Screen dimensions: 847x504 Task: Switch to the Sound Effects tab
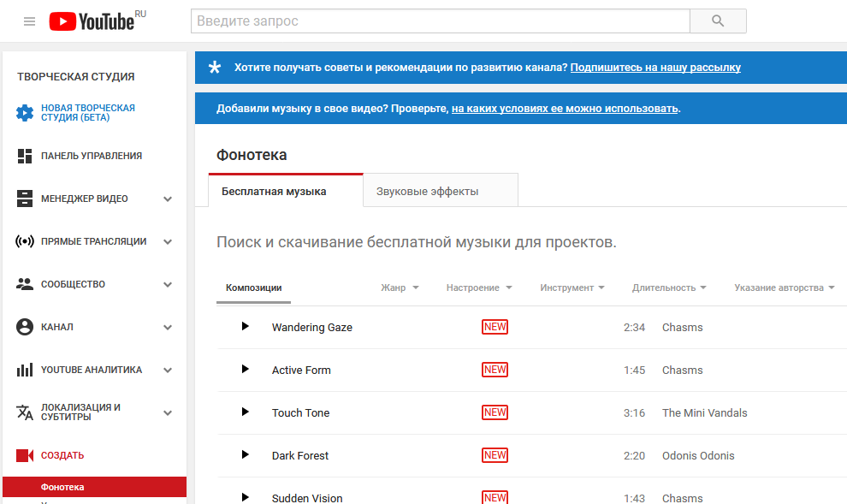point(440,192)
